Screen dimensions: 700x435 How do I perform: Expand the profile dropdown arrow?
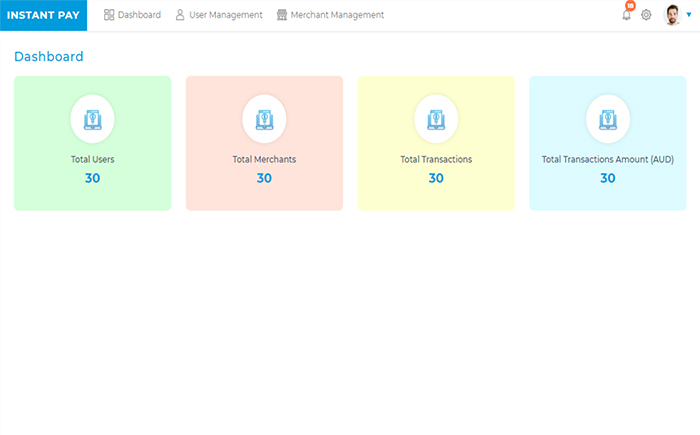pyautogui.click(x=689, y=15)
